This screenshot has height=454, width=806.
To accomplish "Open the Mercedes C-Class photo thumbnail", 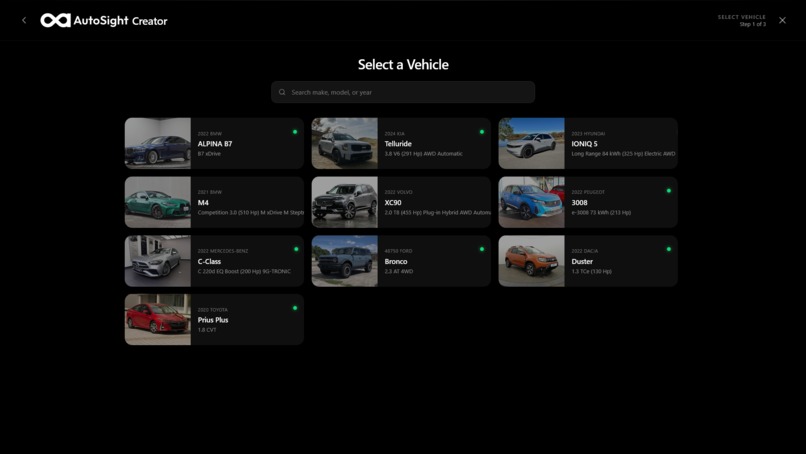I will coord(158,261).
